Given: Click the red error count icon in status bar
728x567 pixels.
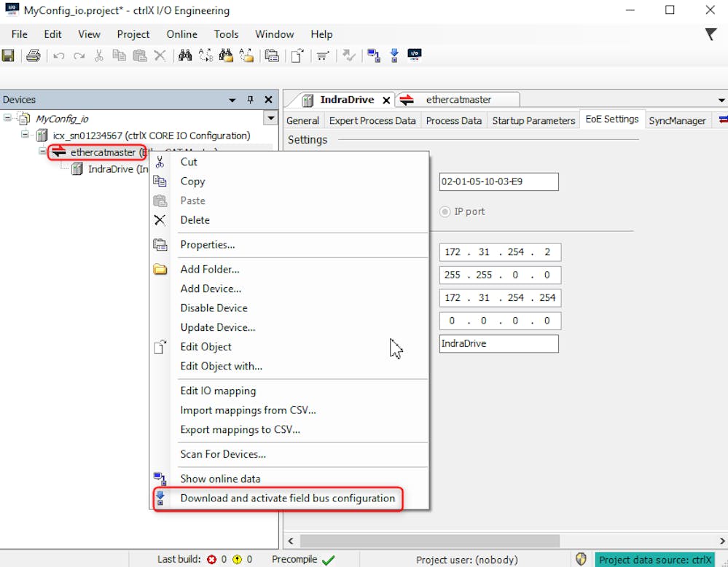Looking at the screenshot, I should [x=212, y=560].
